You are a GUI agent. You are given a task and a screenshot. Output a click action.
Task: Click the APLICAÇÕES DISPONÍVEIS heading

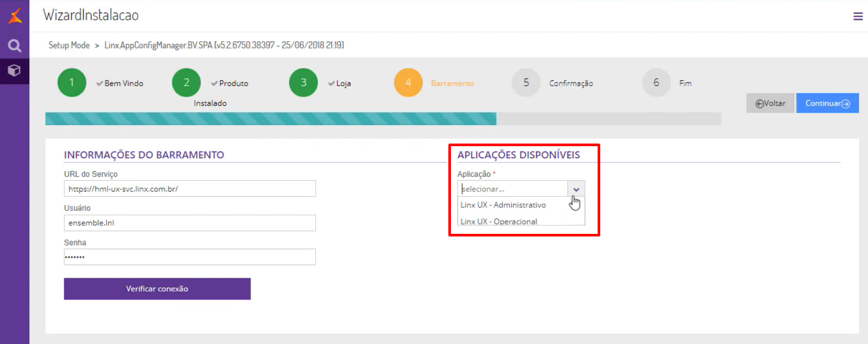(x=519, y=155)
